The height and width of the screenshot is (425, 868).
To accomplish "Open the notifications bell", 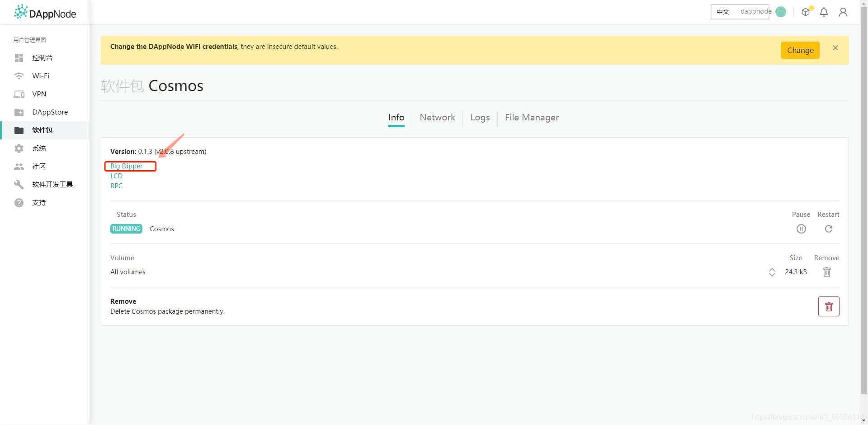I will click(824, 12).
